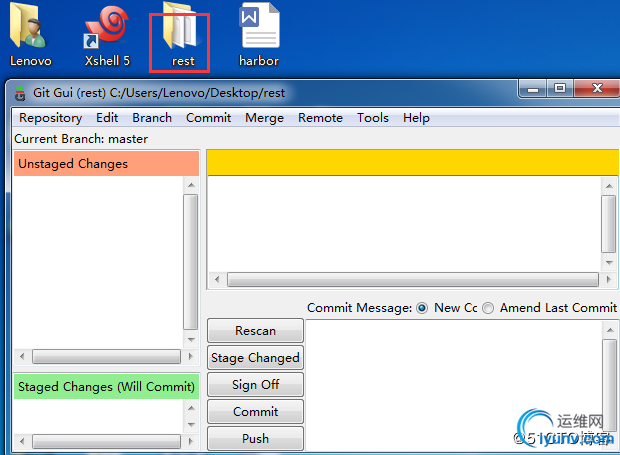Image resolution: width=620 pixels, height=455 pixels.
Task: Open the Repository menu
Action: (x=51, y=118)
